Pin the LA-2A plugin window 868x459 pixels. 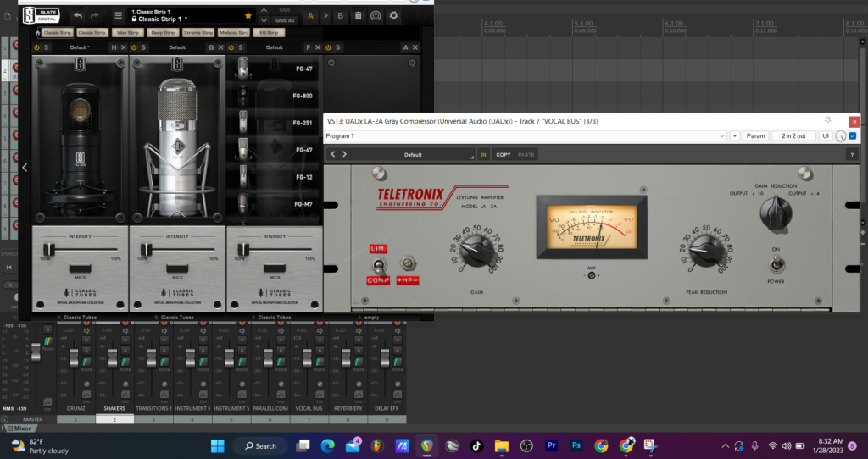pos(827,120)
